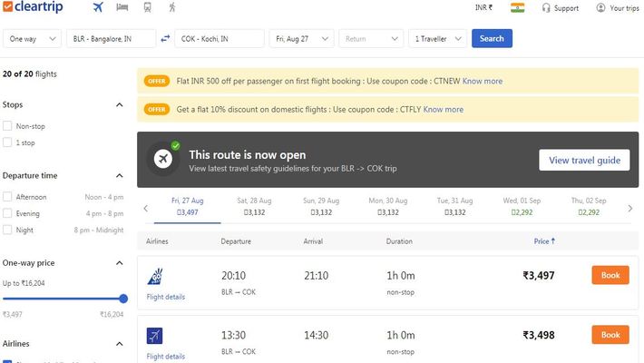Tick the 1 stop checkbox
This screenshot has height=363, width=644.
(7, 142)
